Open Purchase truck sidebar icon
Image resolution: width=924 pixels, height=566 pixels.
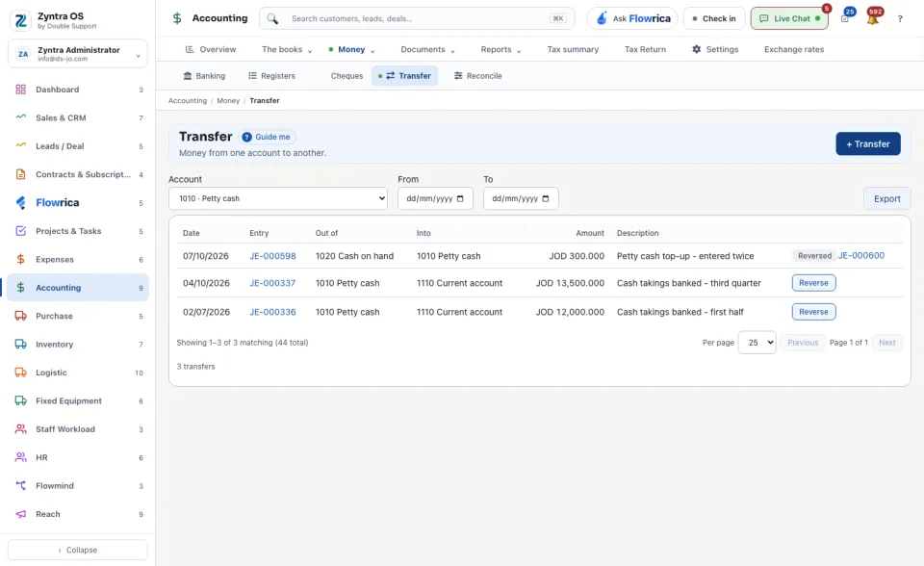point(20,316)
